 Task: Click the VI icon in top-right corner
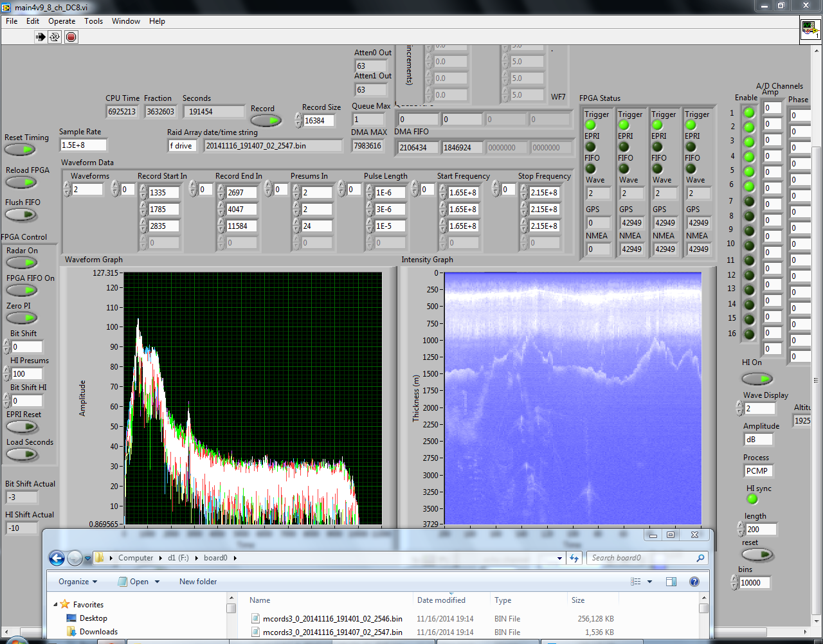coord(809,30)
